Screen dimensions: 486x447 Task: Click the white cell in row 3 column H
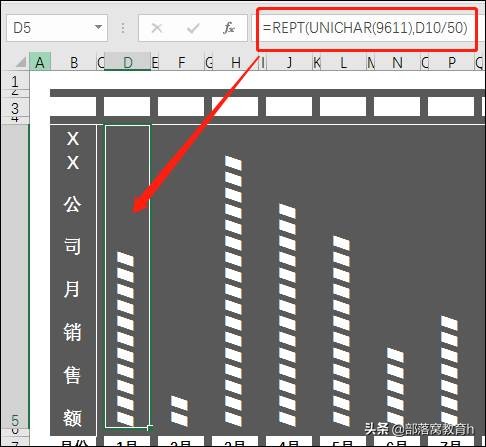point(235,107)
